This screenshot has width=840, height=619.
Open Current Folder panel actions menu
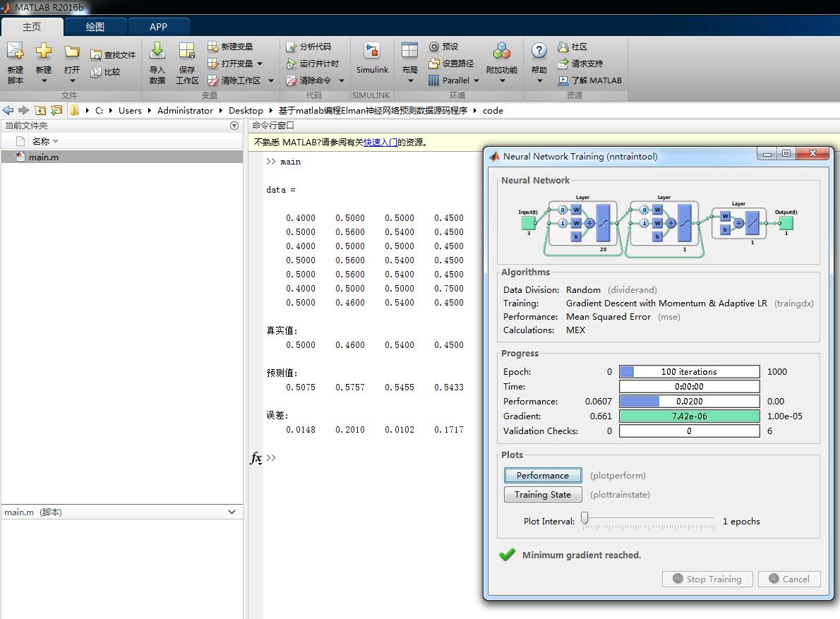234,126
